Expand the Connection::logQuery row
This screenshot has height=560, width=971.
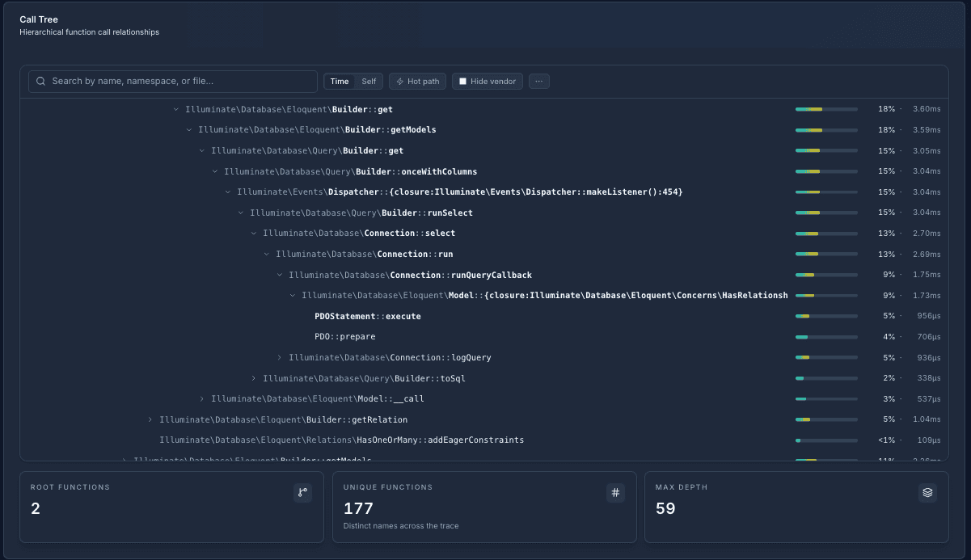tap(279, 358)
